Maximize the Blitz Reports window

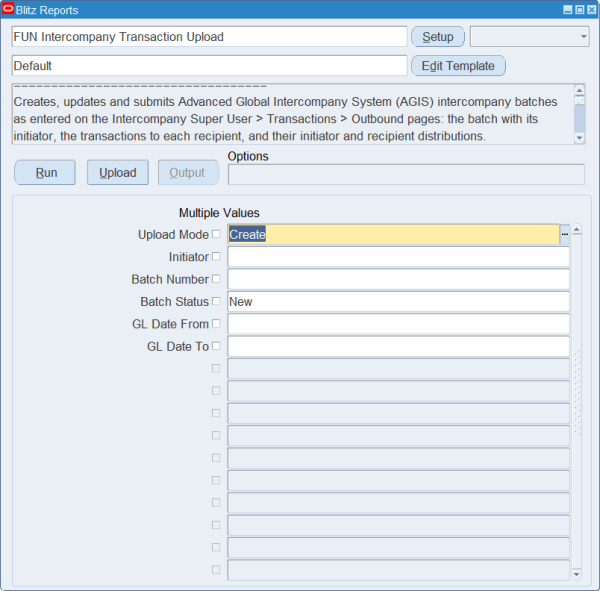pyautogui.click(x=580, y=10)
